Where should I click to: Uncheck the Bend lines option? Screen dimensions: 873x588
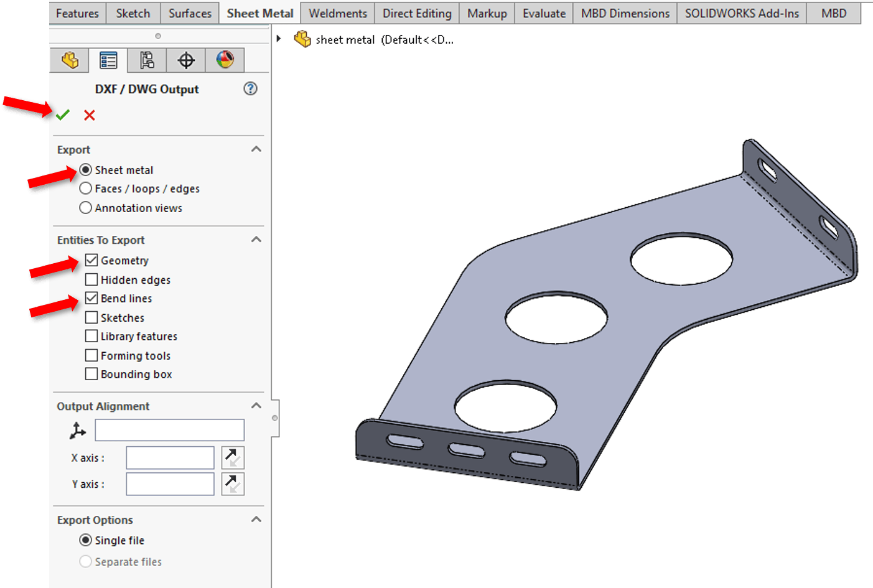click(x=90, y=298)
